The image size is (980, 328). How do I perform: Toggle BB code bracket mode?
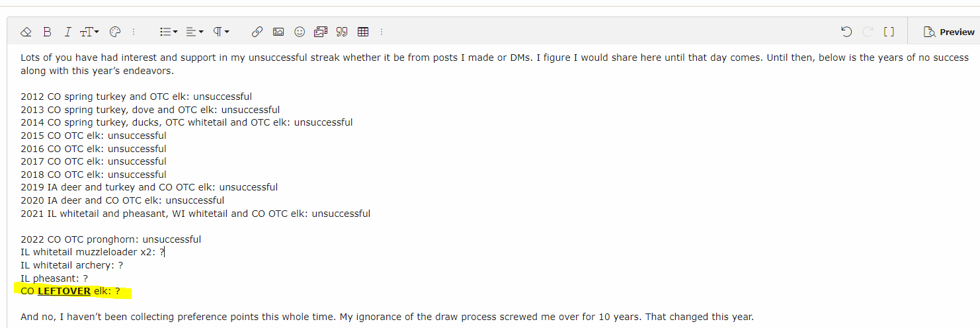click(x=889, y=32)
